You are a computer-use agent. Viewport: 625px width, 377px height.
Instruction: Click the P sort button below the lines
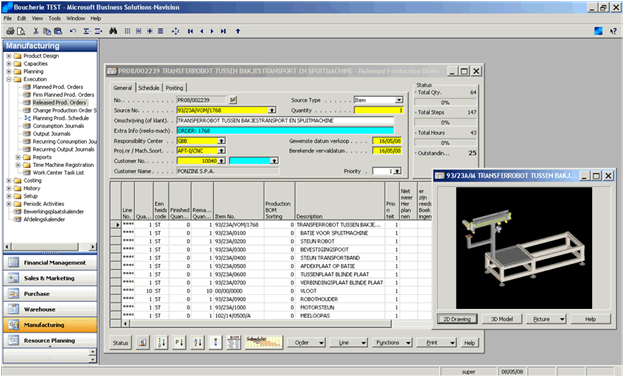[179, 342]
